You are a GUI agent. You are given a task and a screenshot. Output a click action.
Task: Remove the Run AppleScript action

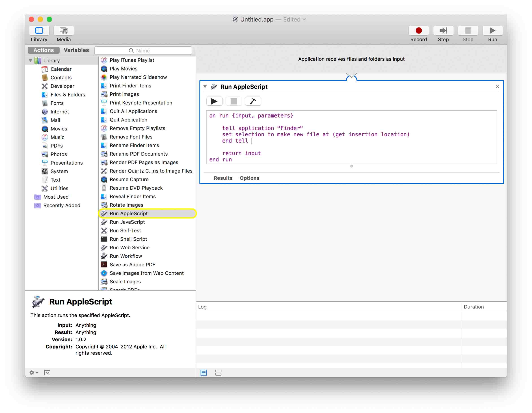tap(497, 86)
